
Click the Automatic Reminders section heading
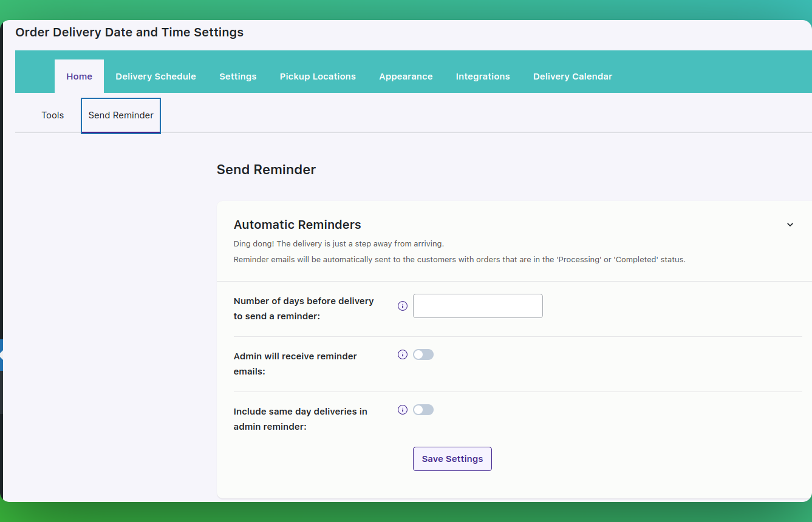click(x=297, y=225)
